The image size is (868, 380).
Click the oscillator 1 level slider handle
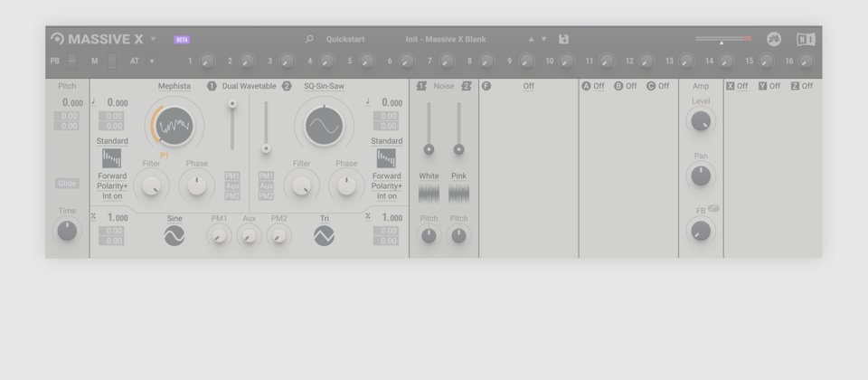click(232, 104)
